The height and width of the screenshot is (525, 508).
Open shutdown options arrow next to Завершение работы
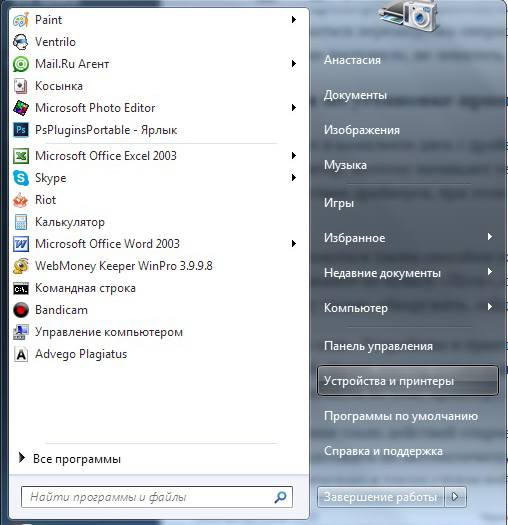tap(455, 497)
